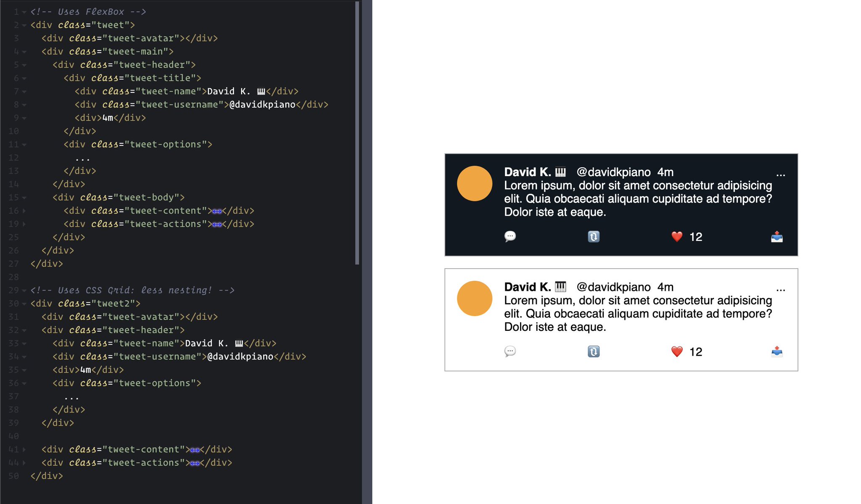Expand folded tweet-content marker on line 41
This screenshot has width=861, height=504.
click(x=195, y=450)
